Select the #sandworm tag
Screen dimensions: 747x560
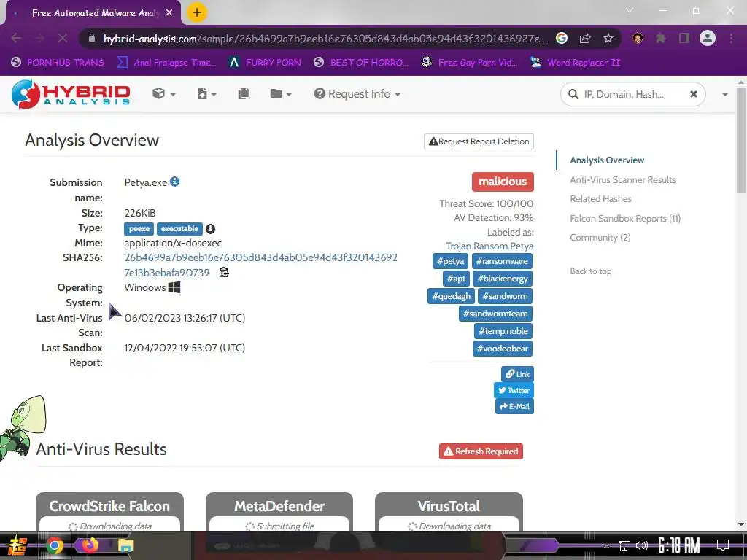coord(505,296)
